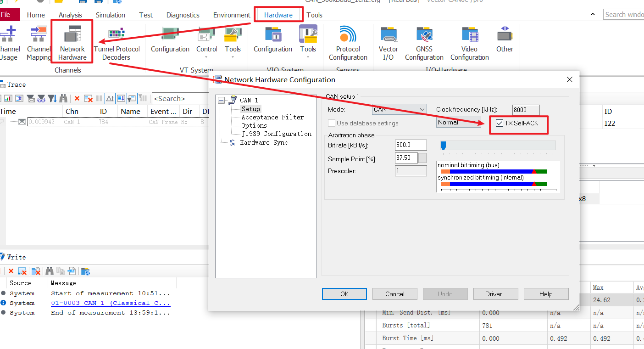
Task: Open VIO System Tools dropdown
Action: coord(308,44)
